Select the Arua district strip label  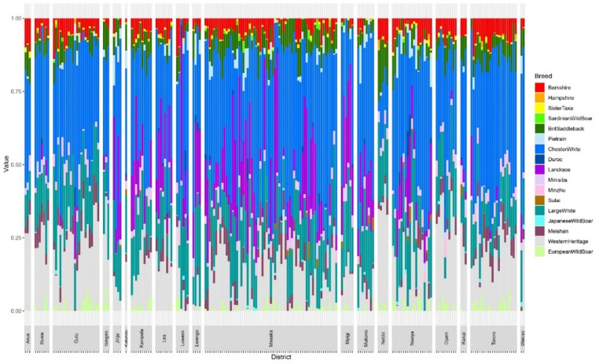(28, 338)
